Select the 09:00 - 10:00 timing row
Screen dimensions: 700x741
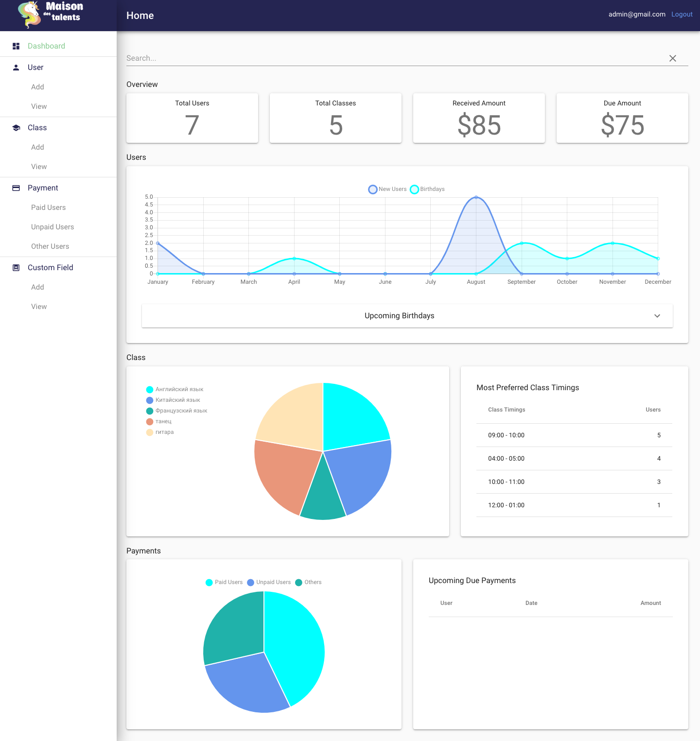click(x=574, y=435)
